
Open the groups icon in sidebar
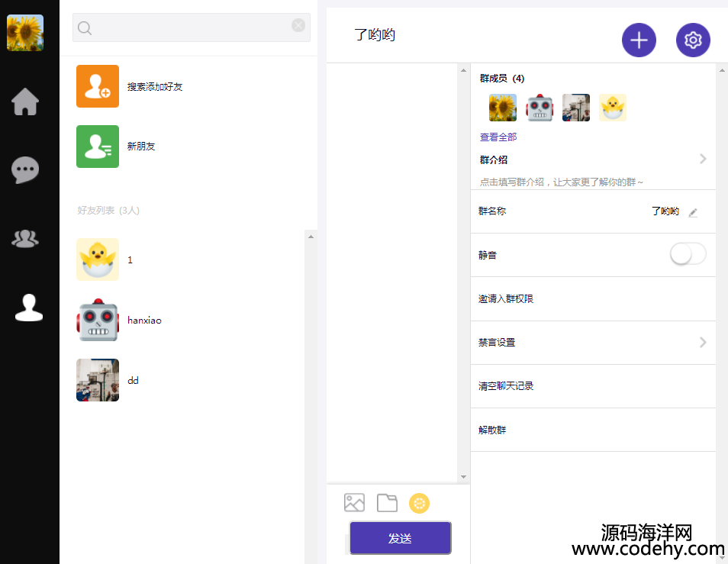[x=25, y=239]
